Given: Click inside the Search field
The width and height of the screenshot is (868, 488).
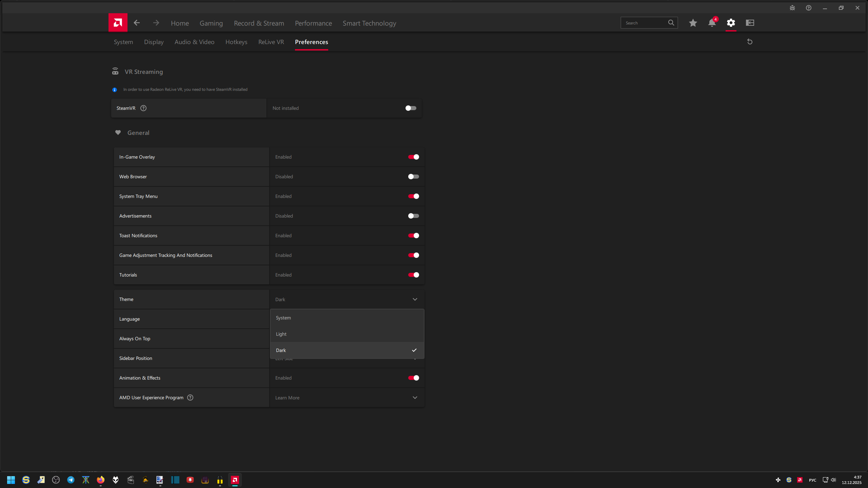Looking at the screenshot, I should tap(644, 22).
